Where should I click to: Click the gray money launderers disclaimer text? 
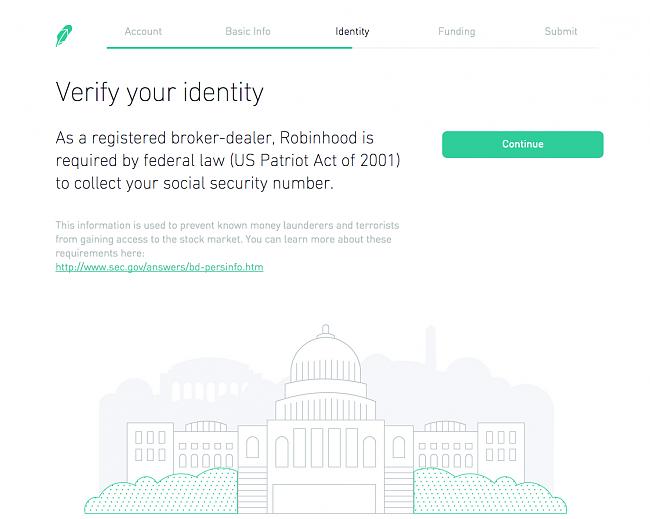click(227, 239)
